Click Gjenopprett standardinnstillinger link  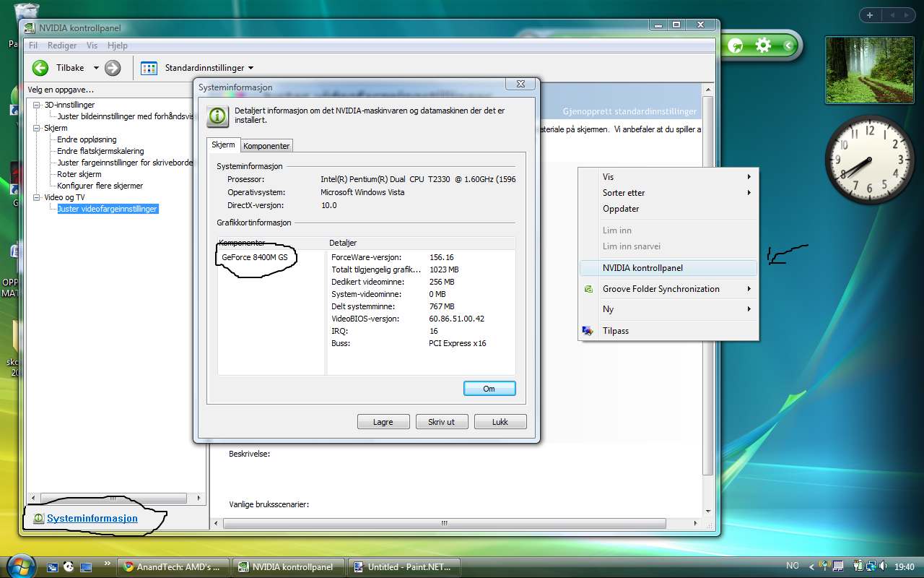629,112
